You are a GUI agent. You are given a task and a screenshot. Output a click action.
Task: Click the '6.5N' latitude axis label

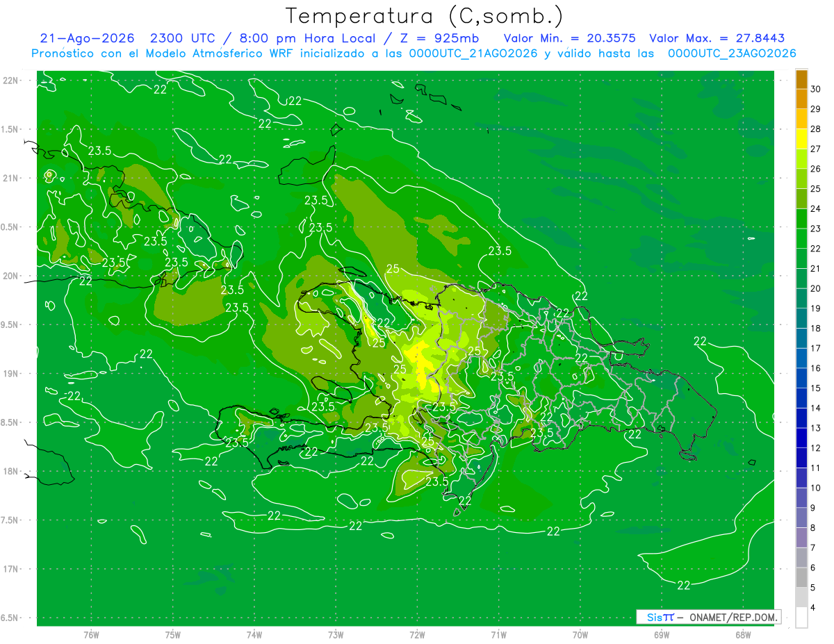pos(10,618)
